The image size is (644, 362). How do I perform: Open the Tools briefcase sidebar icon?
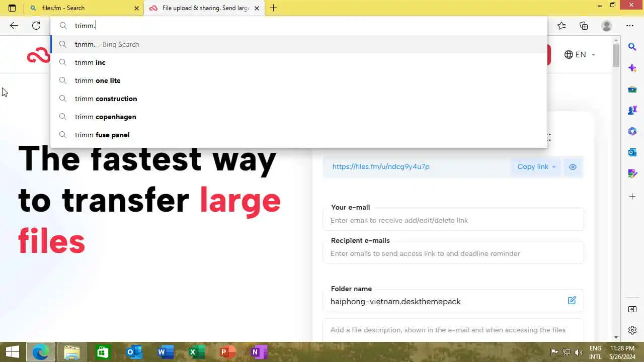coord(632,89)
